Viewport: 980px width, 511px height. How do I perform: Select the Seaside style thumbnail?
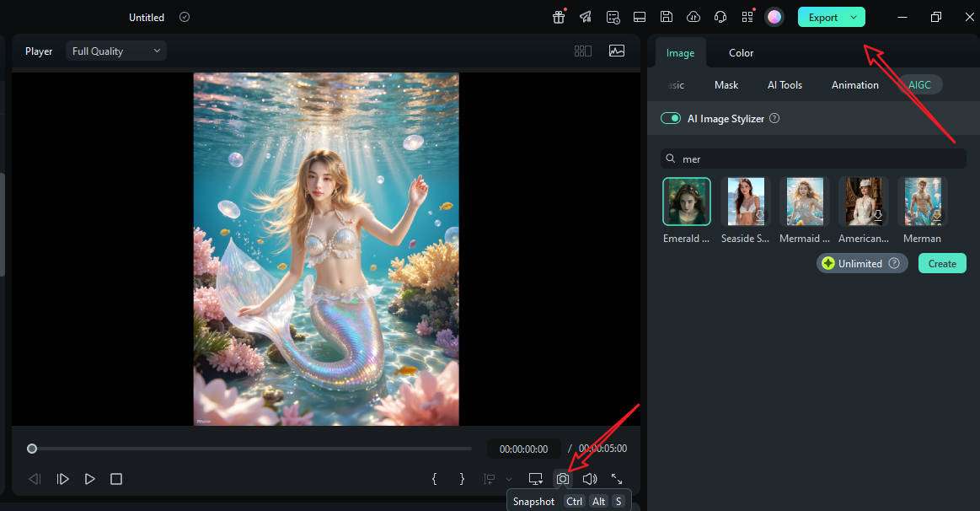[746, 202]
